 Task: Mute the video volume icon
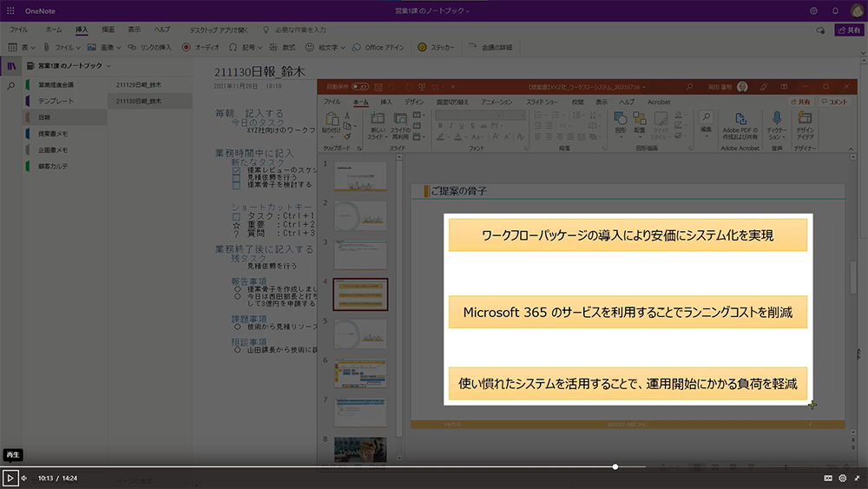pos(23,478)
